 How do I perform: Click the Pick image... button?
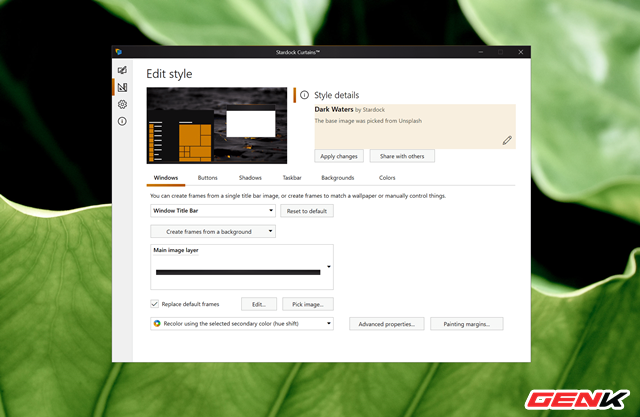tap(308, 304)
